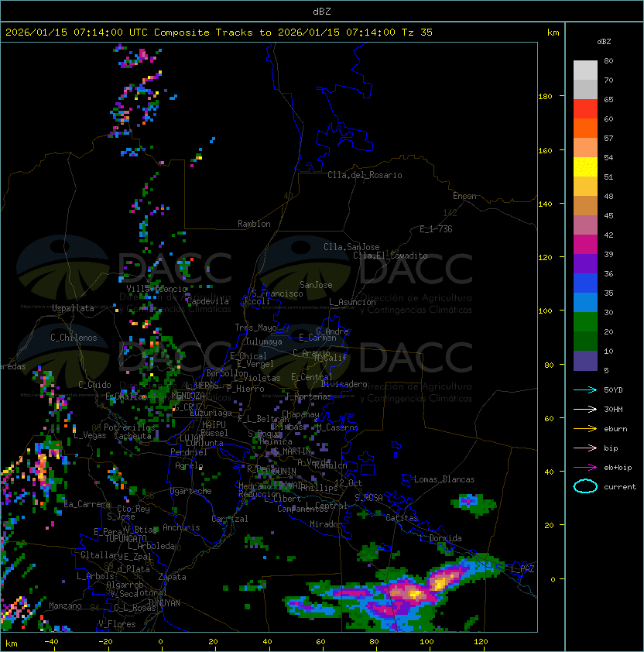This screenshot has height=652, width=644.
Task: Pick the bright green legend swatch near 20
Action: pyautogui.click(x=585, y=321)
